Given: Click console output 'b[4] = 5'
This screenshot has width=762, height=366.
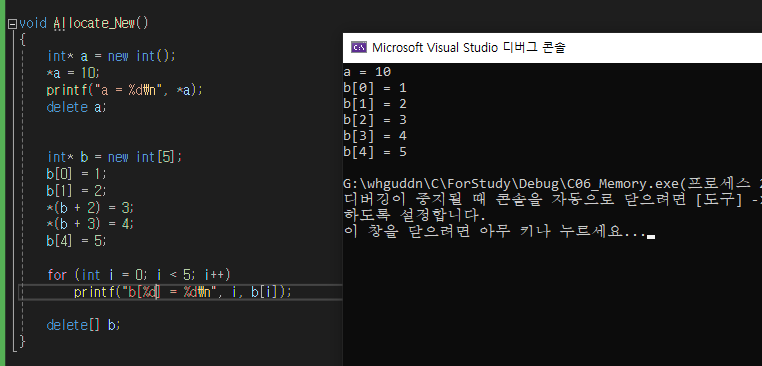Looking at the screenshot, I should coord(375,152).
